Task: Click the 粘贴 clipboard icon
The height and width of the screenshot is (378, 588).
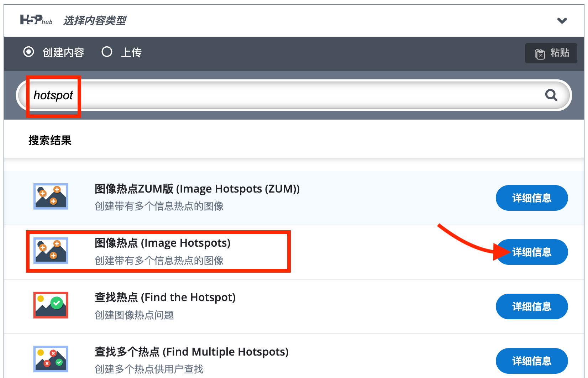Action: [x=540, y=53]
